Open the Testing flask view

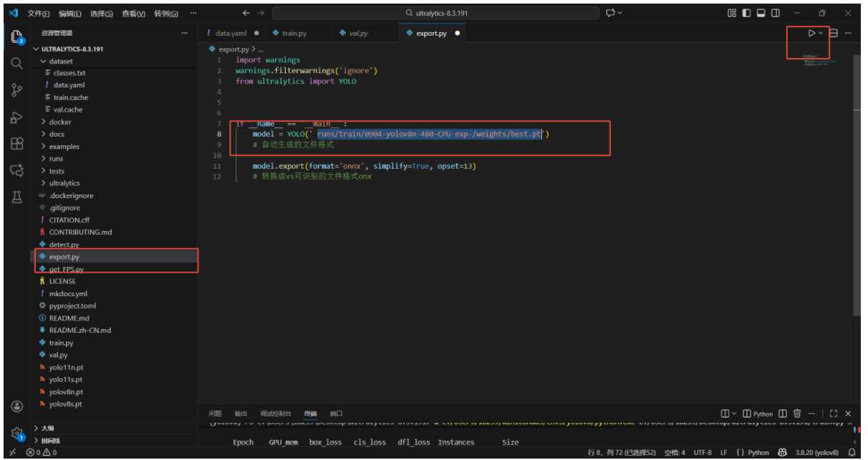point(16,197)
